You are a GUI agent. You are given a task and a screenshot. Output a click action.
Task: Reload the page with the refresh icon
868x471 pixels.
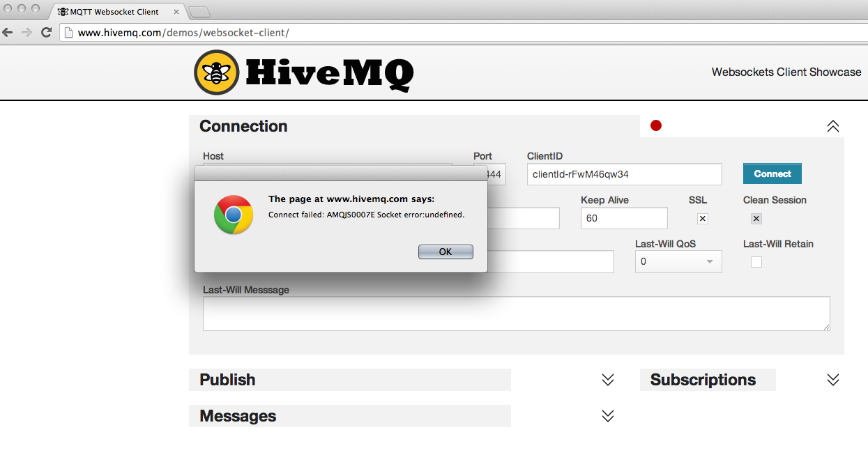point(47,32)
